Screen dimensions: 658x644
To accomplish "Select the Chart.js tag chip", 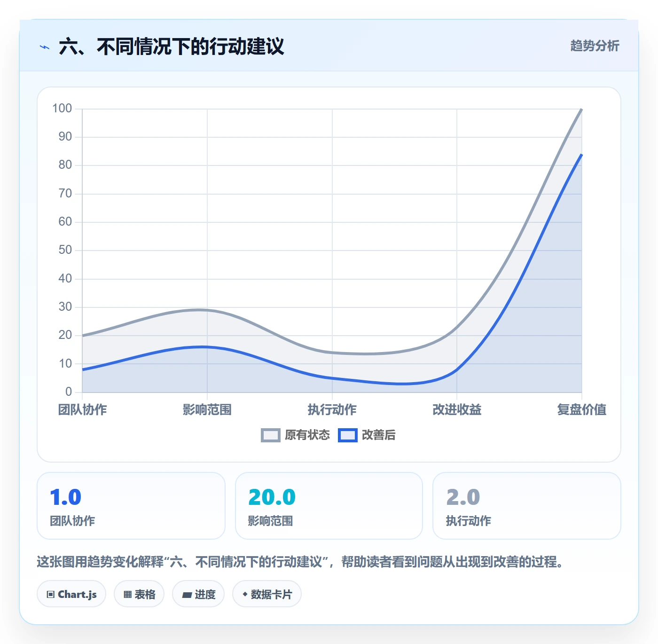I will [x=71, y=594].
